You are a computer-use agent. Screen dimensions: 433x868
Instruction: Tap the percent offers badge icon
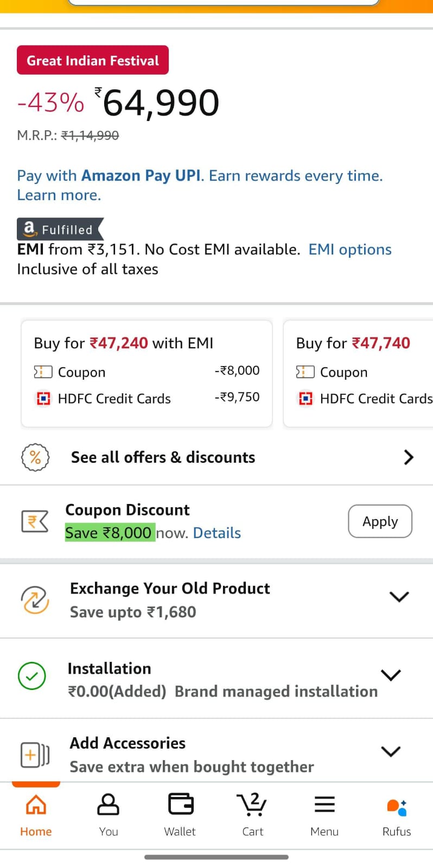[x=35, y=457]
